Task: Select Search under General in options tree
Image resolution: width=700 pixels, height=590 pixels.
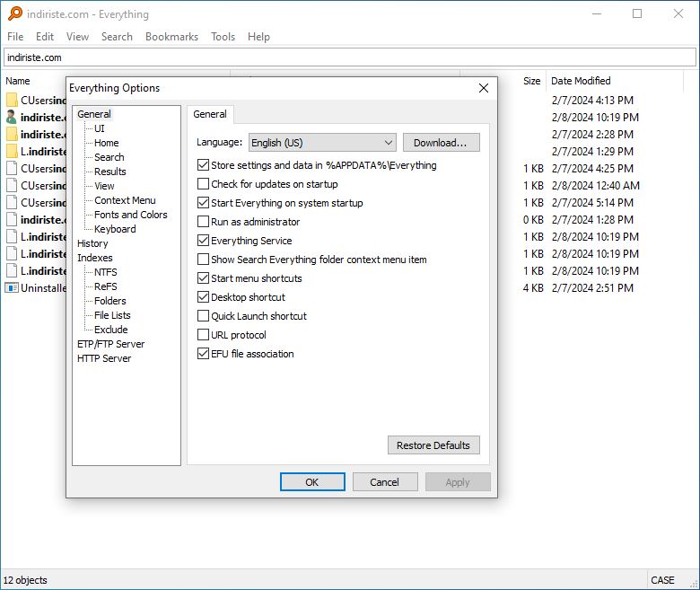Action: [109, 157]
